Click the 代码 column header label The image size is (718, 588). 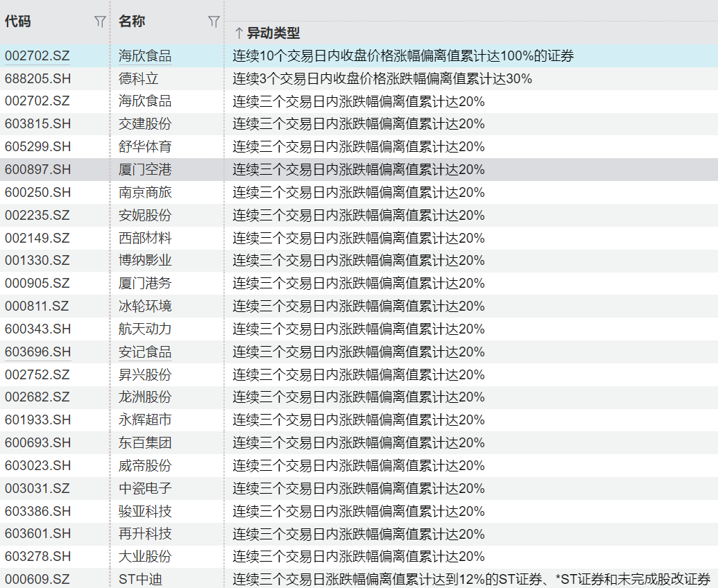pos(18,21)
